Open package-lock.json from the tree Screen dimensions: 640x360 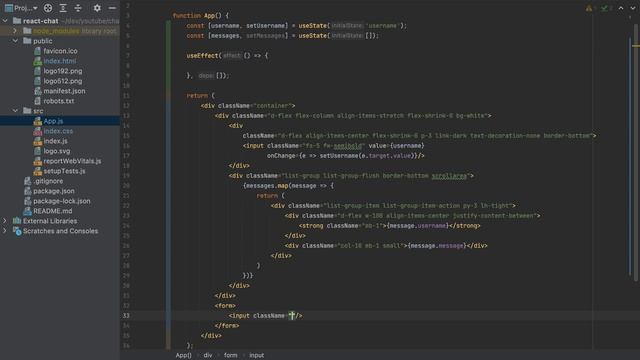point(62,201)
